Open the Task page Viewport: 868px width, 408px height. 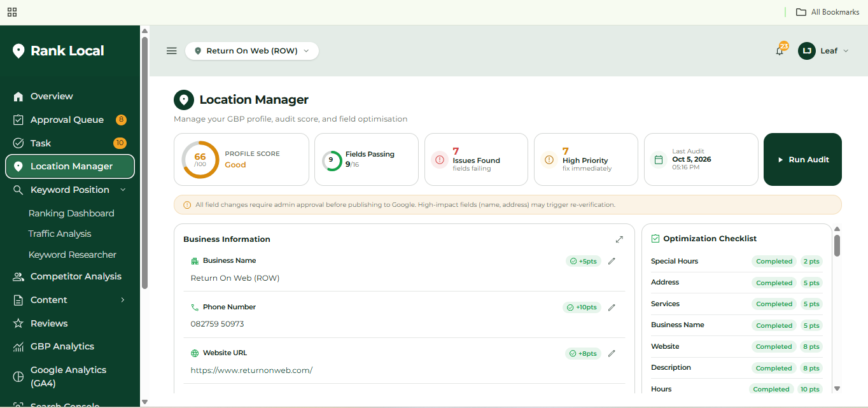coord(41,143)
